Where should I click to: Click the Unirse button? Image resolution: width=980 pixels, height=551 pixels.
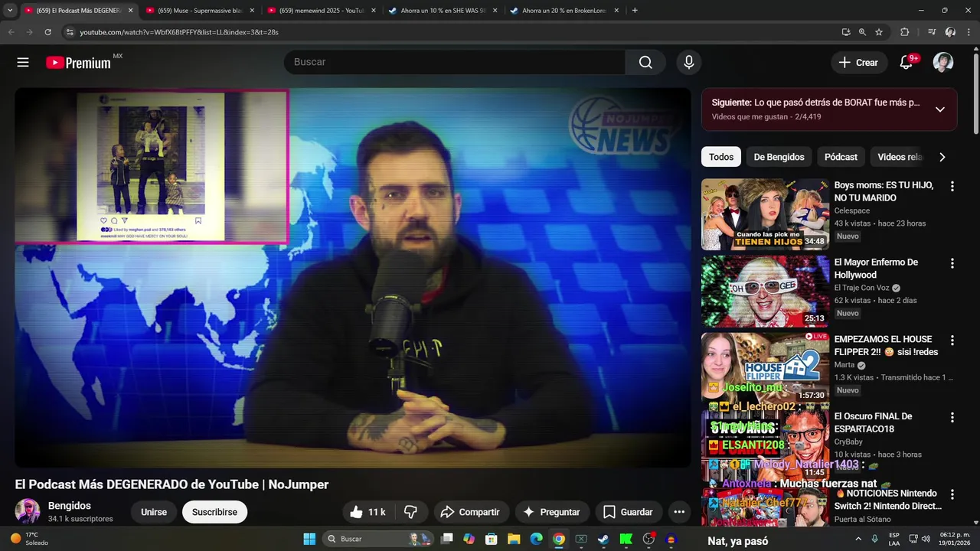pos(154,512)
